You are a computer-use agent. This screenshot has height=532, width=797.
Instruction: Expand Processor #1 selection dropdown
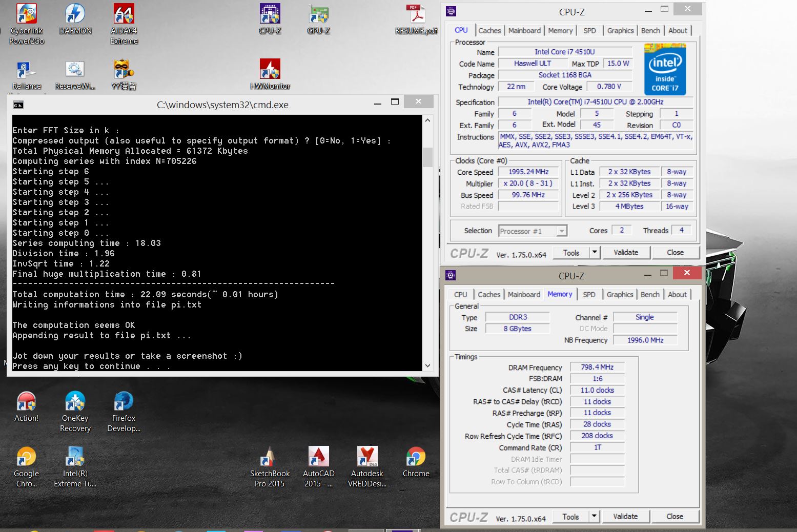(562, 231)
